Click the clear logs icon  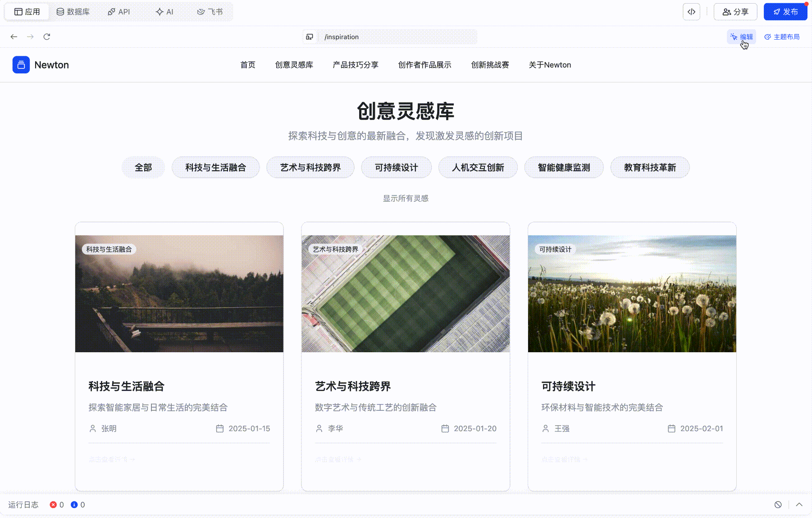click(778, 504)
